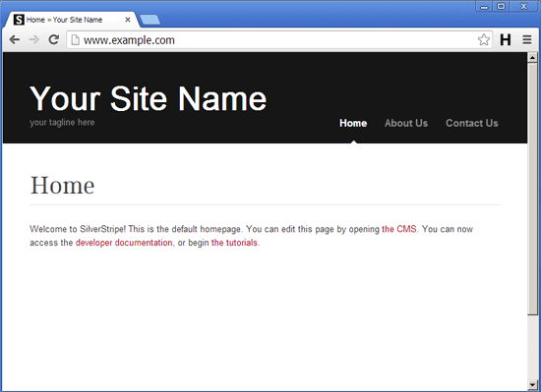This screenshot has width=541, height=392.
Task: Close the browser window
Action: (523, 7)
